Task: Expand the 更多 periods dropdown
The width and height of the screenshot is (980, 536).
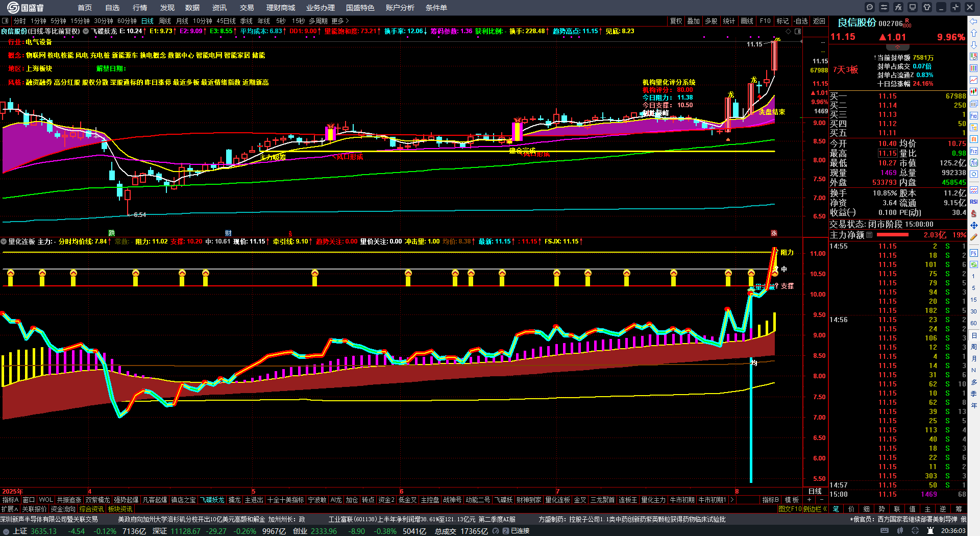Action: pyautogui.click(x=340, y=21)
